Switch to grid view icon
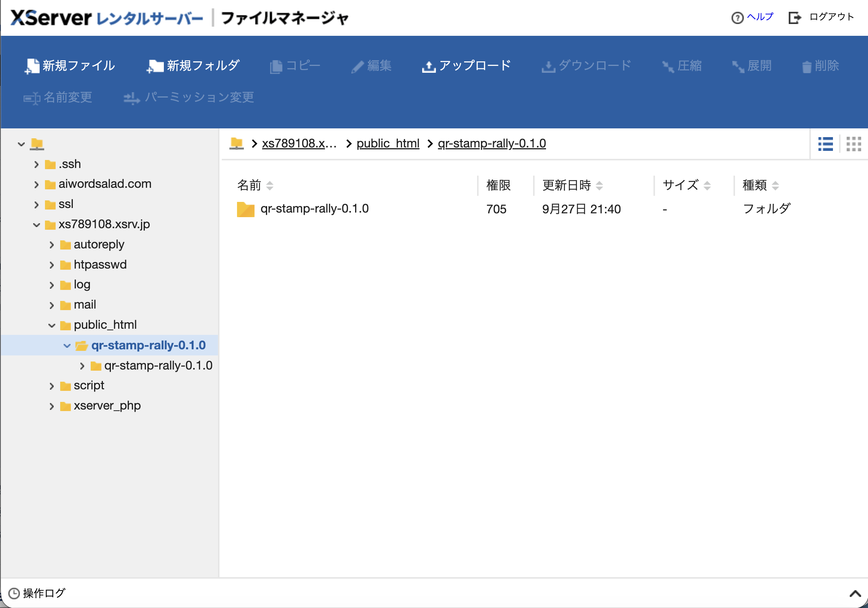Image resolution: width=868 pixels, height=608 pixels. pos(854,144)
